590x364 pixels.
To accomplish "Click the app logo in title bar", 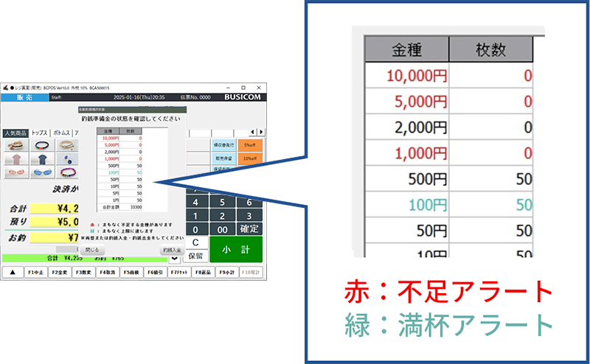I will [x=6, y=87].
